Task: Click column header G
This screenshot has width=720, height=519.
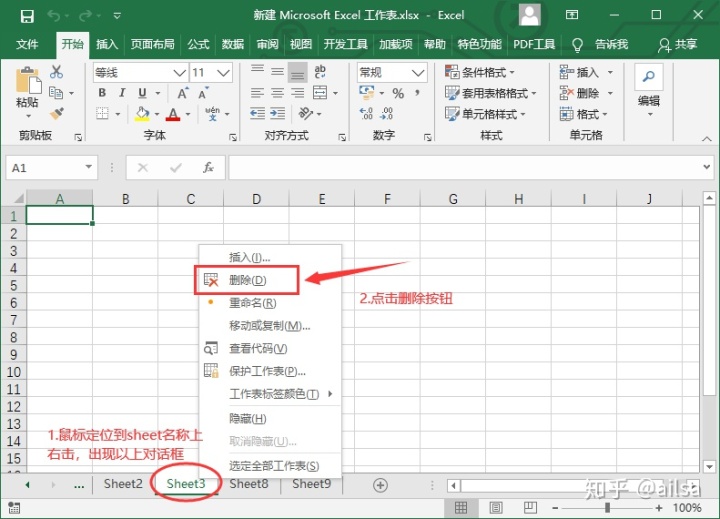Action: tap(453, 199)
